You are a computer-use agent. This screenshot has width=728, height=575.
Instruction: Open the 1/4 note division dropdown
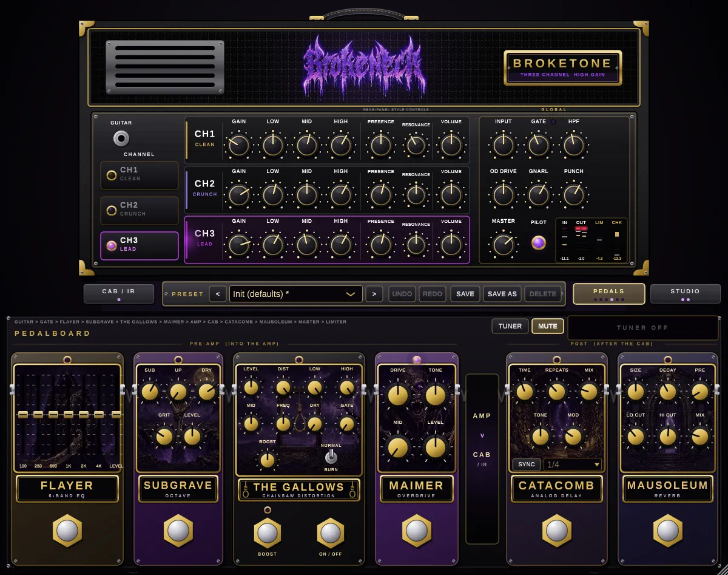pos(573,464)
